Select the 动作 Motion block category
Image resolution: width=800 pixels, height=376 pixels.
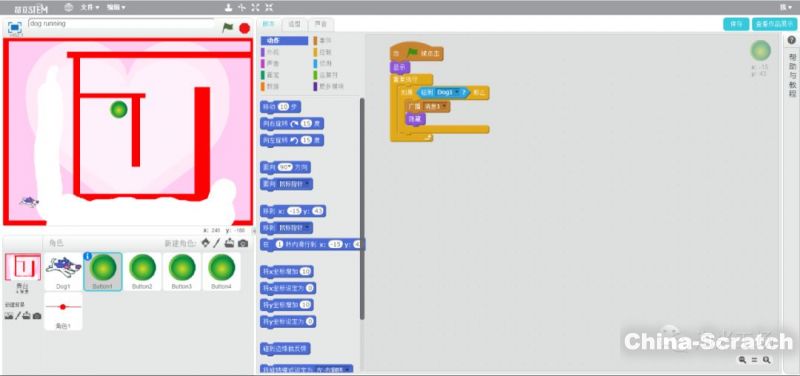(285, 40)
